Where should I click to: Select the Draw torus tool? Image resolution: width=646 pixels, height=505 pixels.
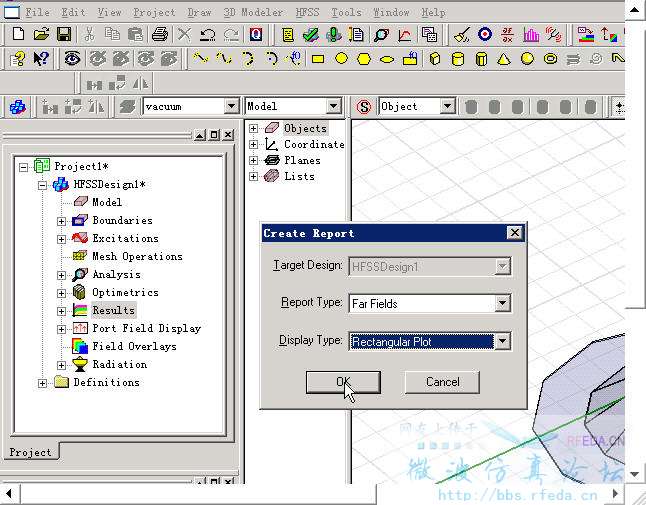pos(550,59)
